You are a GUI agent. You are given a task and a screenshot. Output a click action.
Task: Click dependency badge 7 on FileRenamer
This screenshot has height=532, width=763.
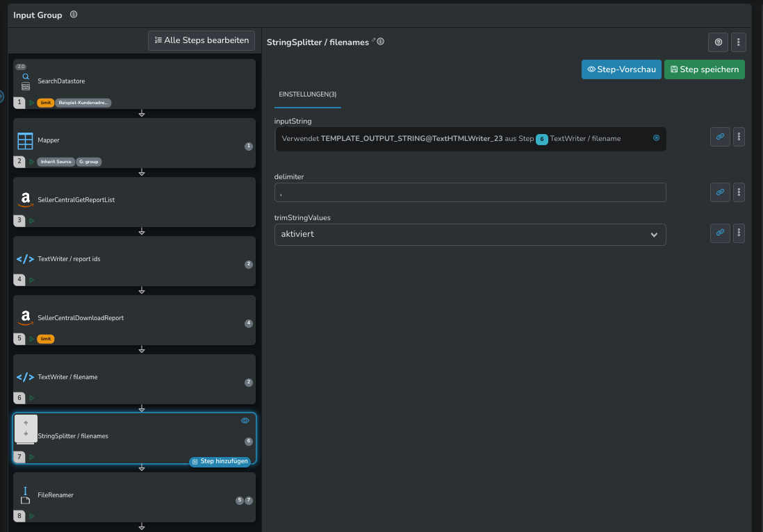point(249,500)
